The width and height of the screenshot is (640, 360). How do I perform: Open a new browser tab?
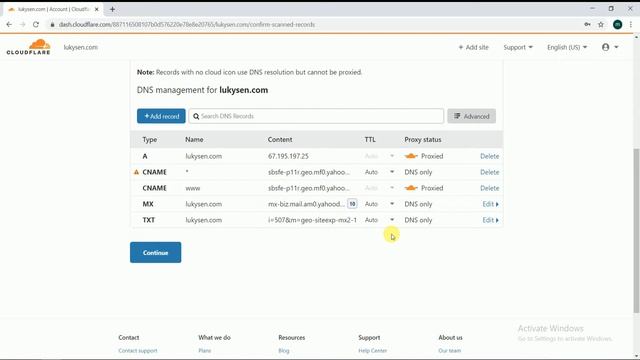coord(112,9)
